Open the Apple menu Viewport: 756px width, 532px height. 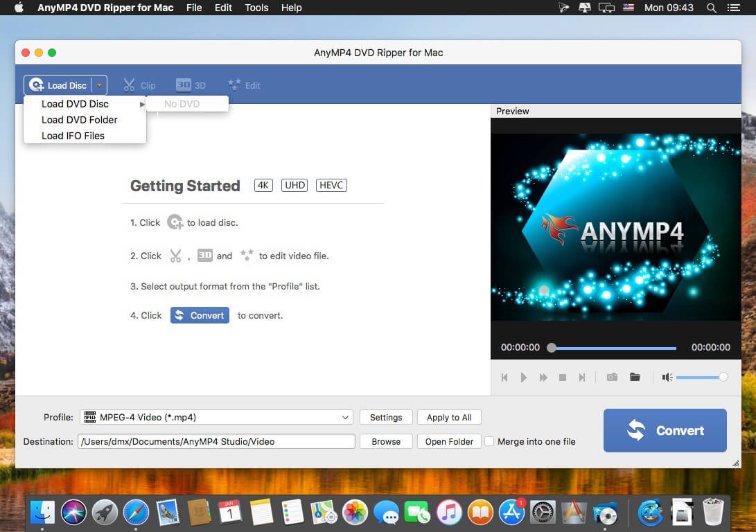point(19,8)
